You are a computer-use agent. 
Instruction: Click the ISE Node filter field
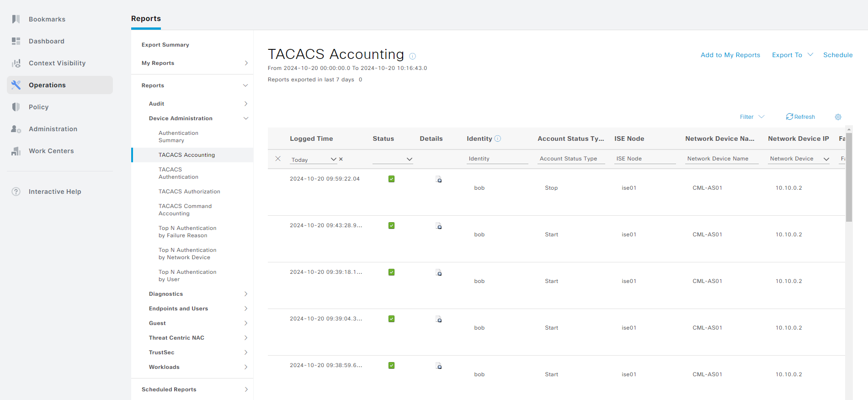(x=645, y=159)
